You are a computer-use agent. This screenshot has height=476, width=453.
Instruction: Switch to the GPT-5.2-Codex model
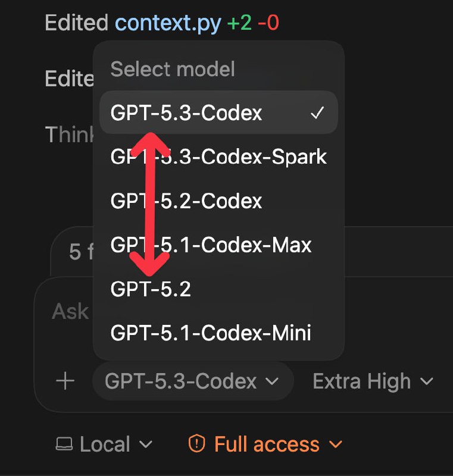[185, 201]
